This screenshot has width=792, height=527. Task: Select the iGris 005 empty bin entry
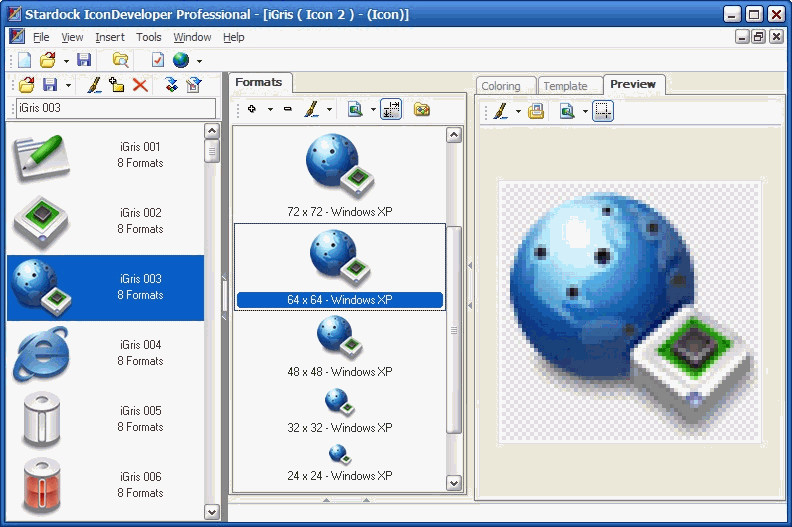(x=106, y=419)
